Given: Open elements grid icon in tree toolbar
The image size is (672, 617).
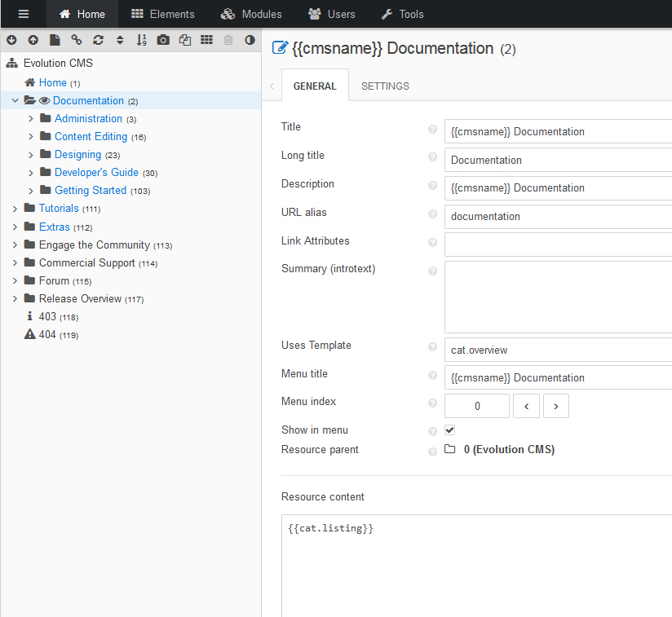Looking at the screenshot, I should pyautogui.click(x=206, y=40).
